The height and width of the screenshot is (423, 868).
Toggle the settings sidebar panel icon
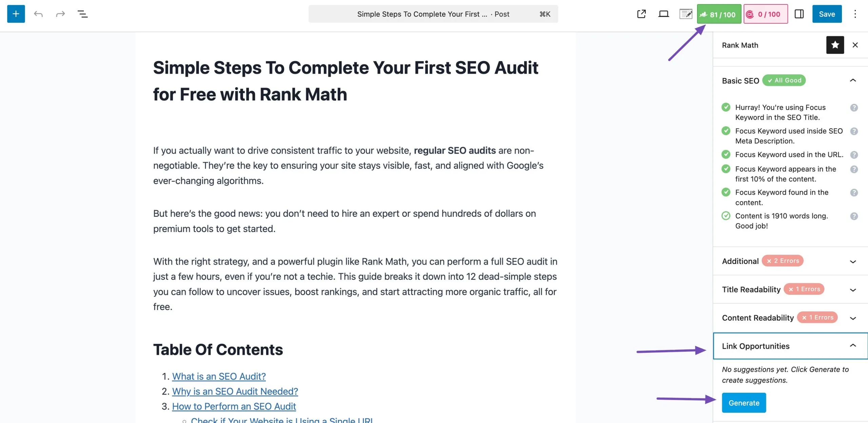(799, 14)
